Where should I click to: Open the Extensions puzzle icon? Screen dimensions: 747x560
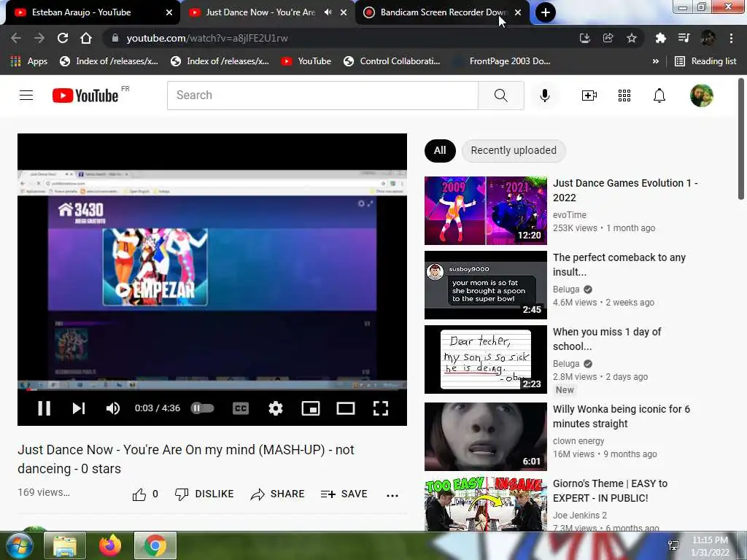click(x=660, y=38)
